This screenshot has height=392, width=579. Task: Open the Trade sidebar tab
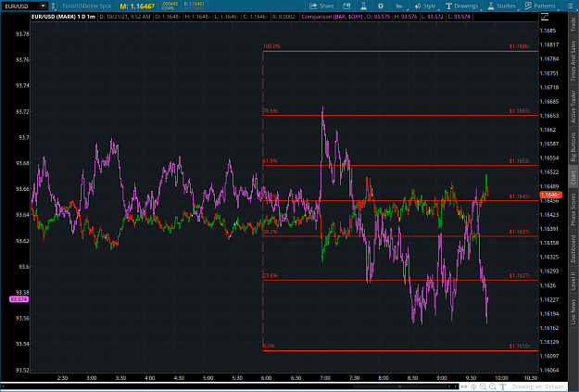point(573,24)
